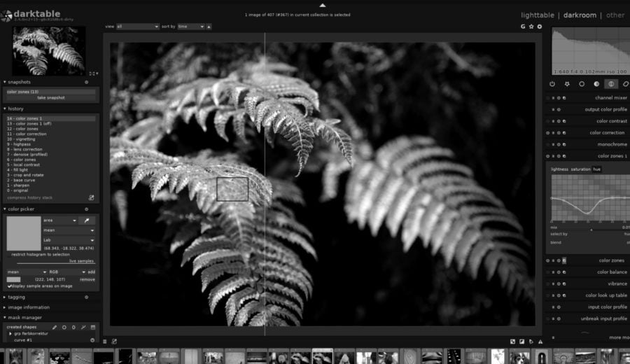Image resolution: width=630 pixels, height=364 pixels.
Task: Toggle color contrast module on/off
Action: [x=548, y=121]
